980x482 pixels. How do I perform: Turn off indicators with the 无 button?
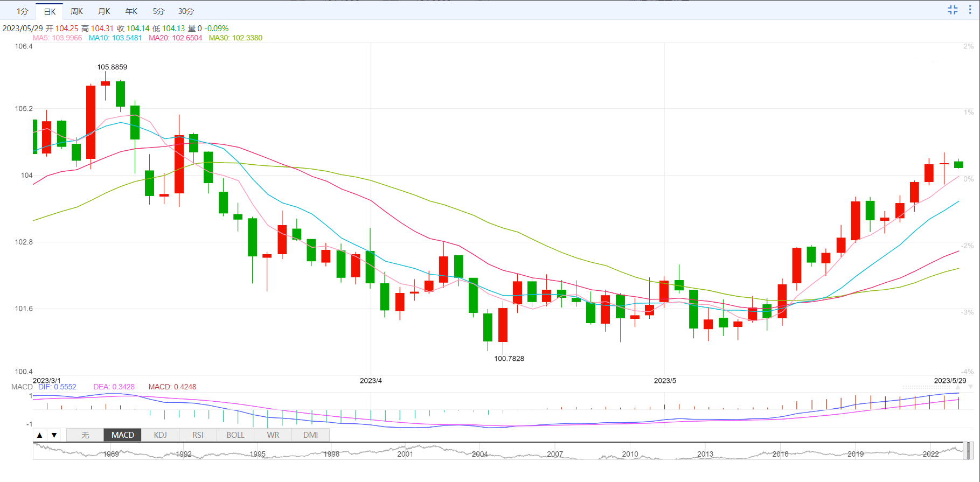(x=85, y=435)
